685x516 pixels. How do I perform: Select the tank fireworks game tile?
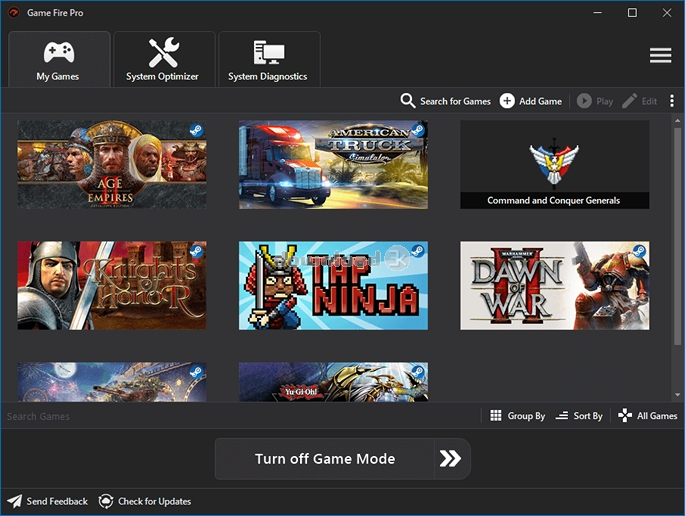(x=112, y=382)
